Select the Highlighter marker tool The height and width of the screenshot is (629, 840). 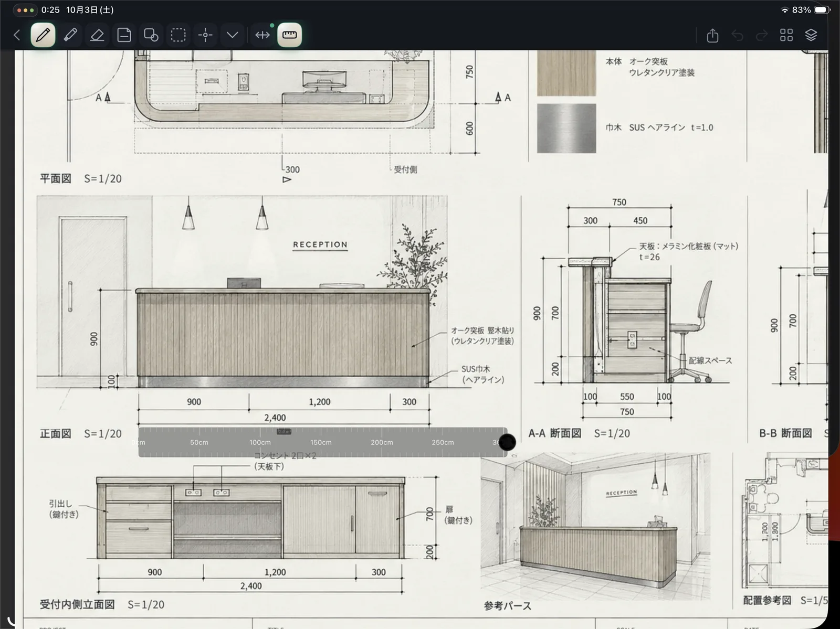pyautogui.click(x=70, y=35)
